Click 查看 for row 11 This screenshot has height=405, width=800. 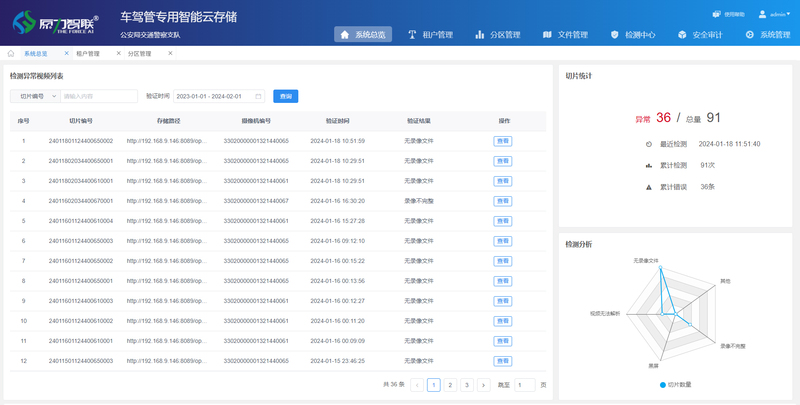tap(503, 341)
